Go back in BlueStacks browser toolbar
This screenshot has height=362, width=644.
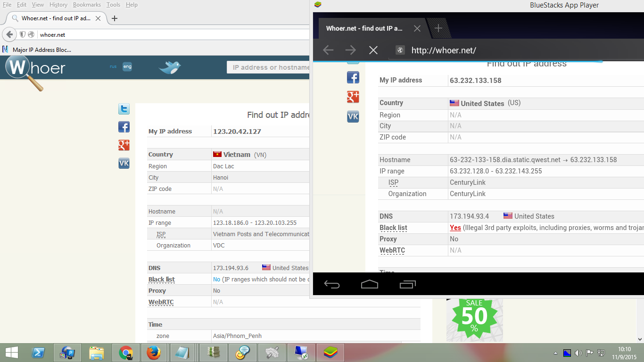pos(328,50)
